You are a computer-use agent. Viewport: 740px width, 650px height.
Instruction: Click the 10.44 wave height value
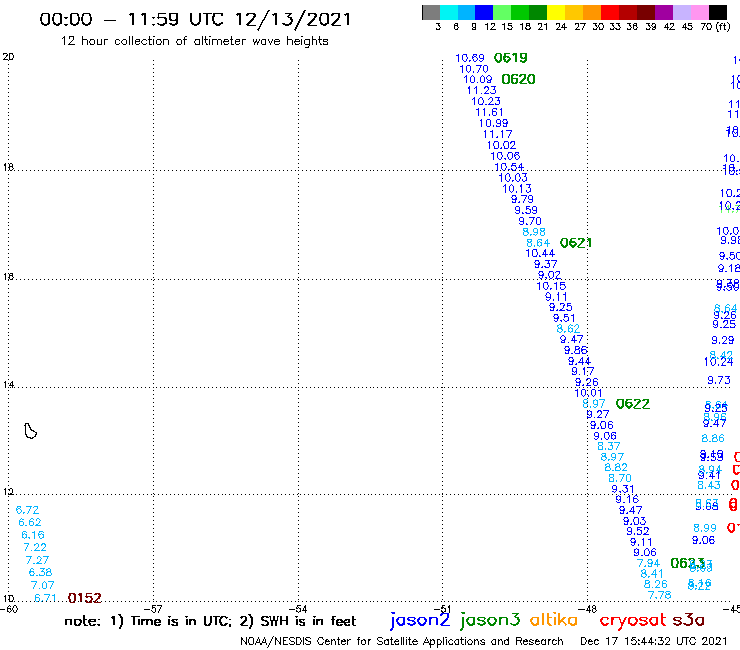click(540, 253)
